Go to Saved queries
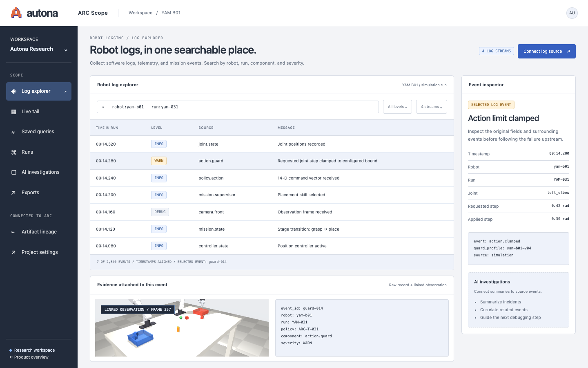 39,132
